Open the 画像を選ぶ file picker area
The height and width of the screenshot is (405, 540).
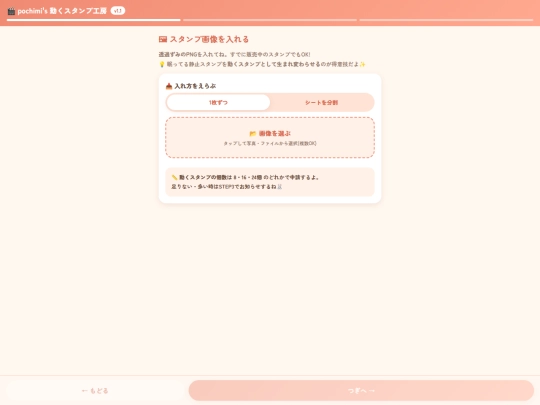click(x=270, y=137)
